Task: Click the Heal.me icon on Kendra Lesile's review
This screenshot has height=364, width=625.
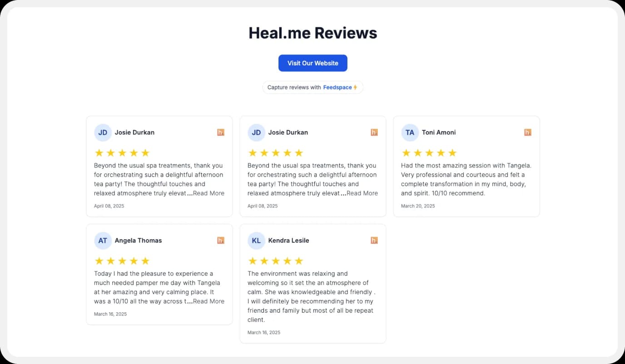Action: point(374,240)
